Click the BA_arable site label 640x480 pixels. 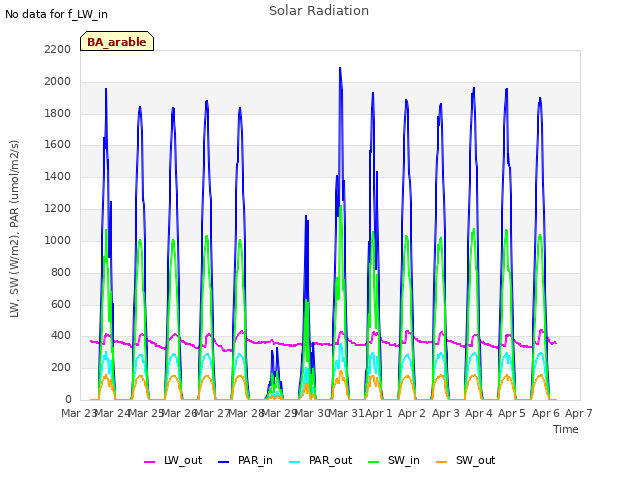(117, 41)
